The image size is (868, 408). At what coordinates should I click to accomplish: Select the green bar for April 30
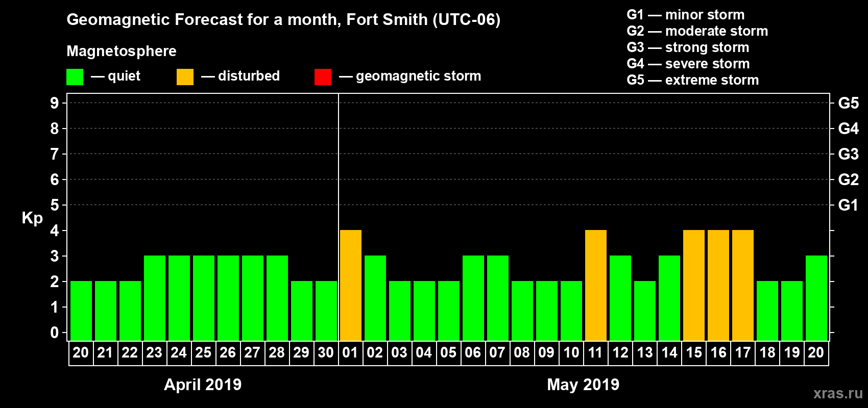(x=326, y=311)
